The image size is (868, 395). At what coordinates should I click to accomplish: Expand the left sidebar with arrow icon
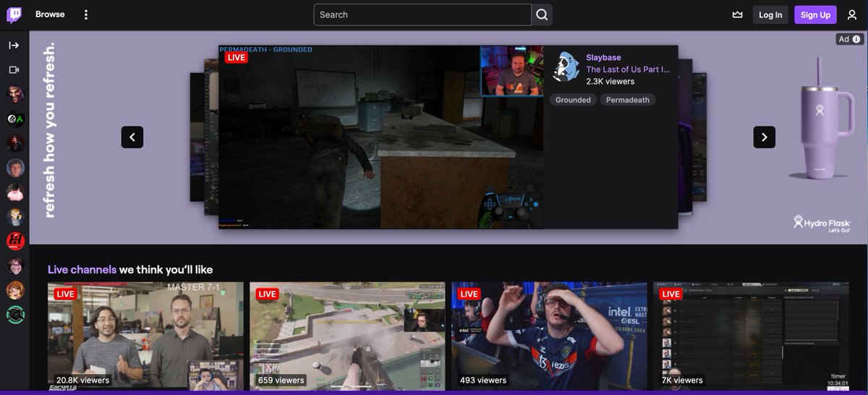point(14,46)
